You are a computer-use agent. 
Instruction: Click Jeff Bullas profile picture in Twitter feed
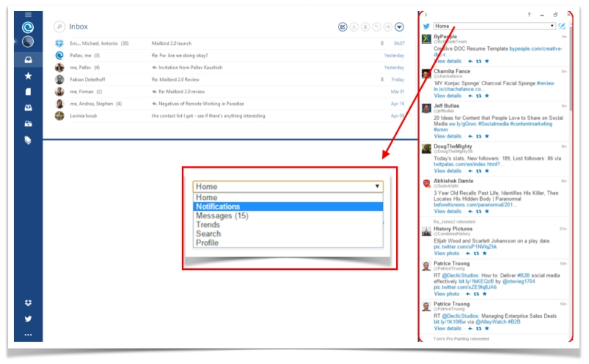(426, 109)
